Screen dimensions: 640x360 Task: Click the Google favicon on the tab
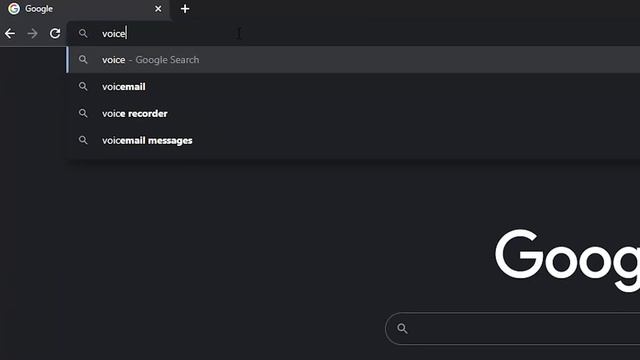[14, 9]
